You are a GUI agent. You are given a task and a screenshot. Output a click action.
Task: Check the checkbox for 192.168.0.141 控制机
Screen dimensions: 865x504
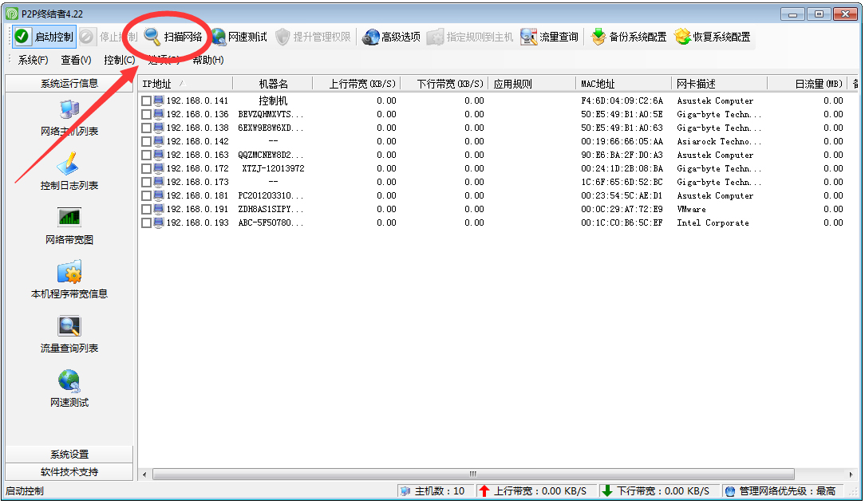pos(147,100)
